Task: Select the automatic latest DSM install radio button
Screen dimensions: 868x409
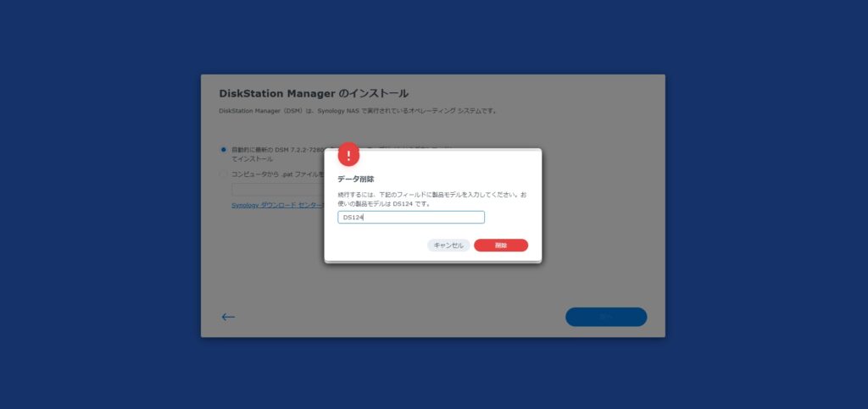Action: 223,149
